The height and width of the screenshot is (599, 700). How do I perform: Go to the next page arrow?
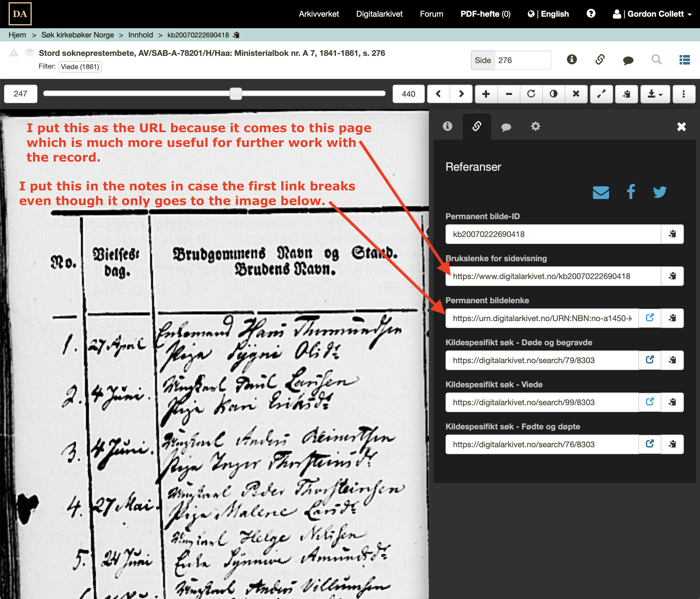[461, 94]
